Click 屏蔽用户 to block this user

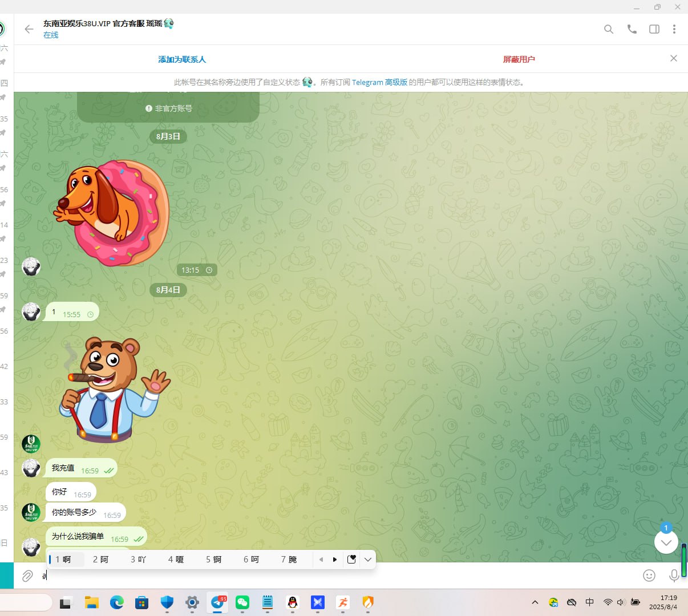click(519, 59)
